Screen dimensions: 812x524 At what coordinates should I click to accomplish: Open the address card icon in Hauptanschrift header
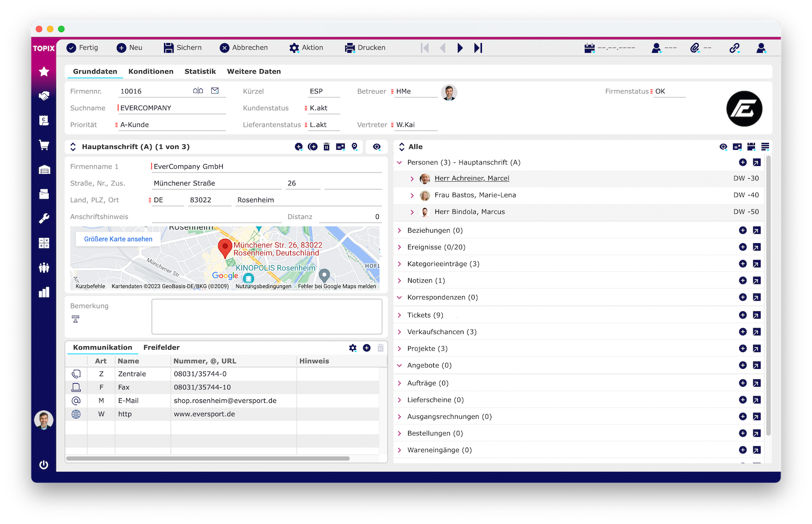coord(341,147)
